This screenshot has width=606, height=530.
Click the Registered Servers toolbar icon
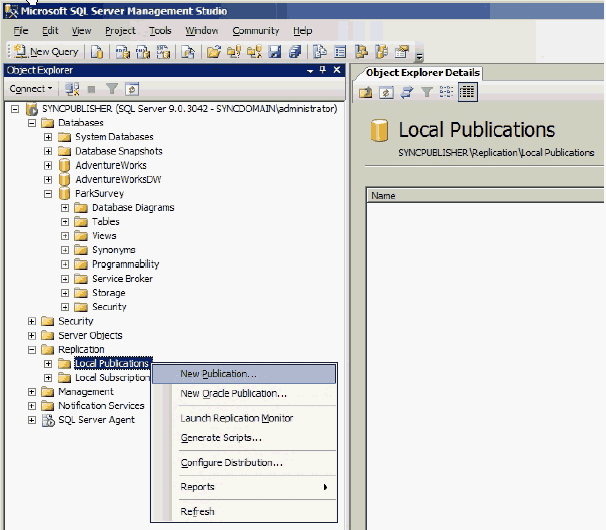coord(320,51)
